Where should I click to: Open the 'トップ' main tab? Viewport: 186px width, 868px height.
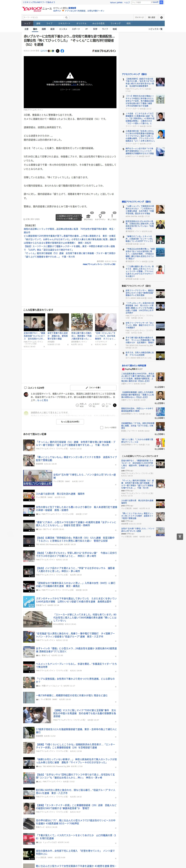click(x=27, y=24)
